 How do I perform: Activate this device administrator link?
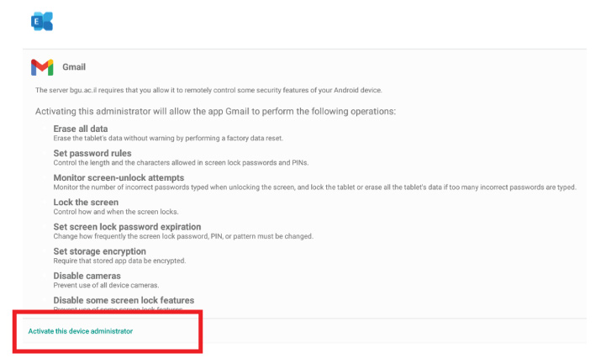[x=81, y=331]
